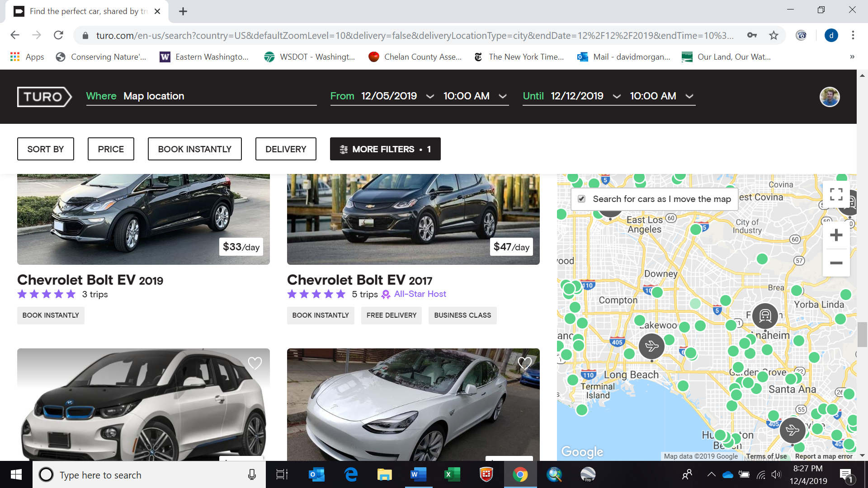This screenshot has width=868, height=488.
Task: Open the PRICE filter menu
Action: 111,149
